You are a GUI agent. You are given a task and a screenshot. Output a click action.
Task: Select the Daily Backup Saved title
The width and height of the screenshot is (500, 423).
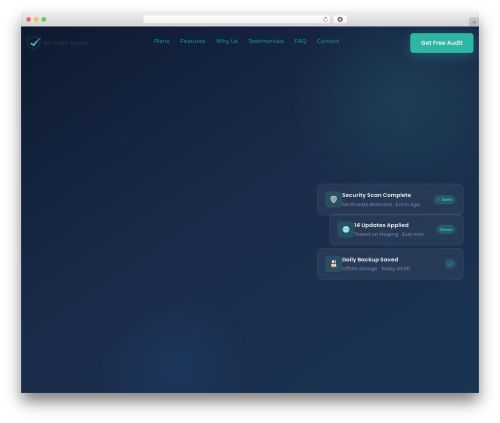tap(370, 259)
